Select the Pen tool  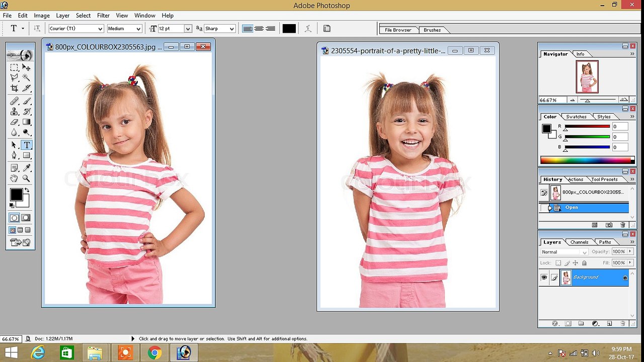pos(14,155)
